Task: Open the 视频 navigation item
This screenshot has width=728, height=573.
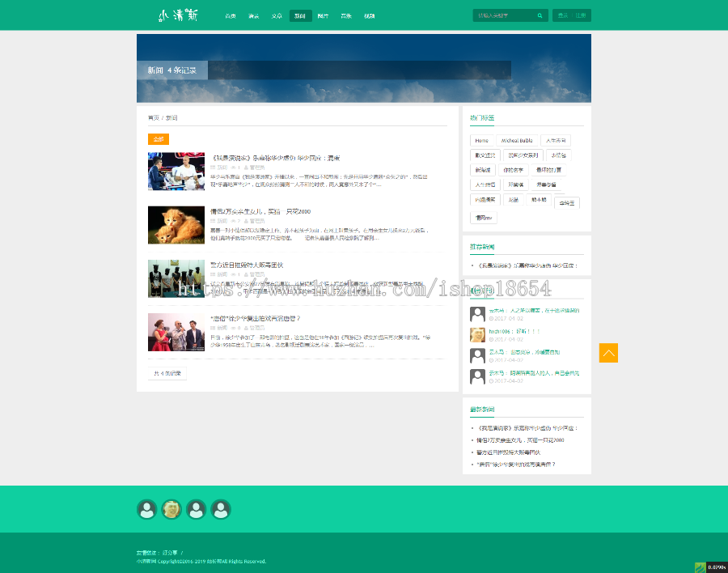Action: tap(370, 16)
